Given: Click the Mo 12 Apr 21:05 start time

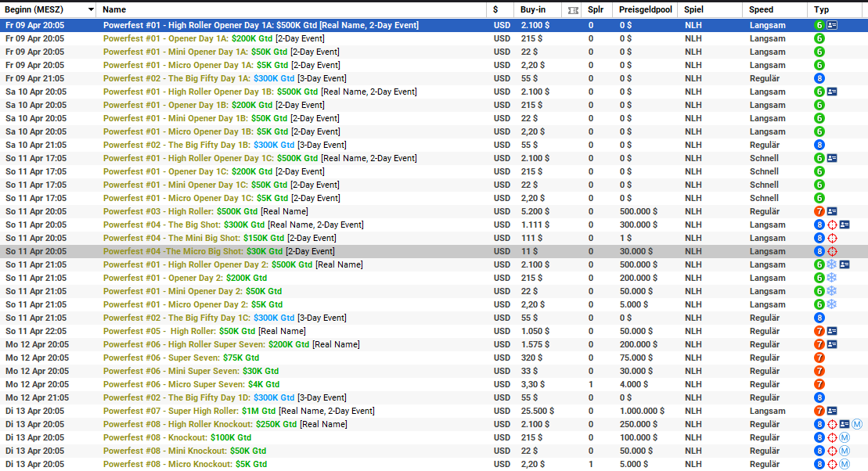Looking at the screenshot, I should coord(37,397).
